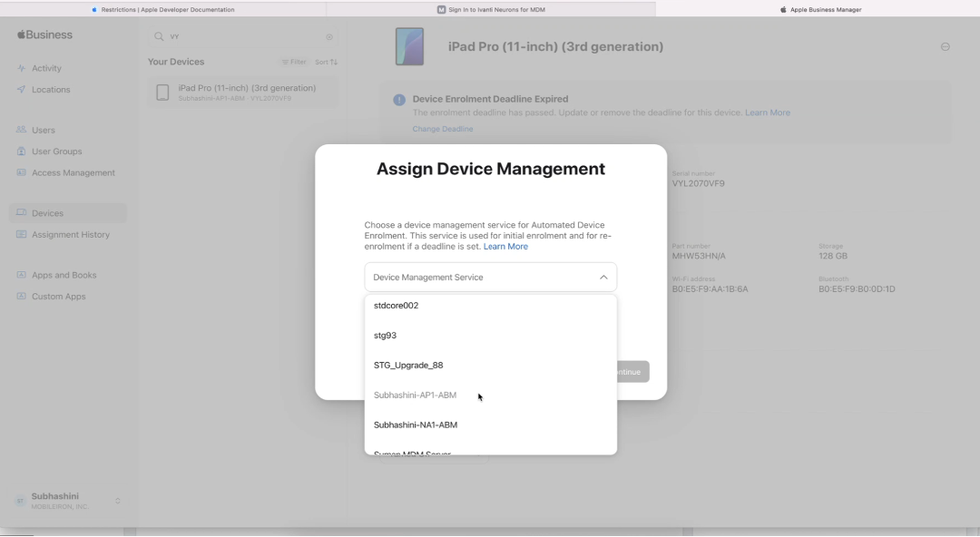Open the Activity section
The image size is (980, 537).
coord(48,68)
